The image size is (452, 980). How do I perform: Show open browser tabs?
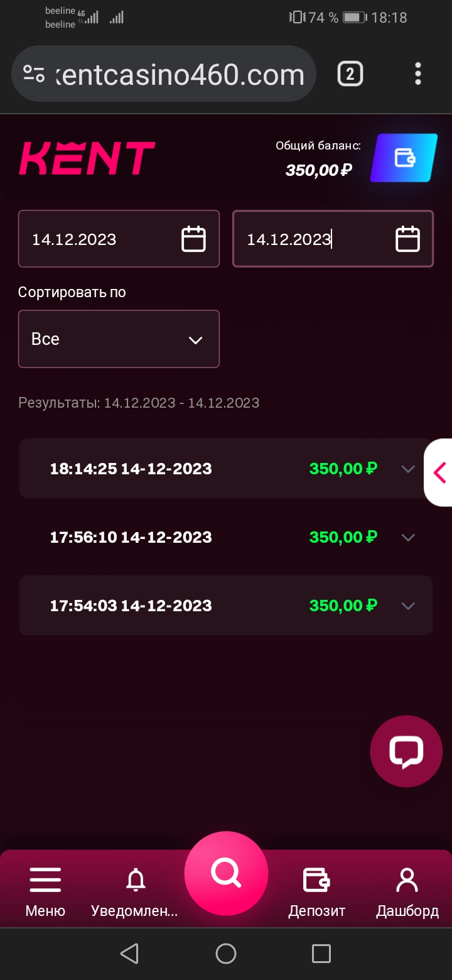[x=350, y=74]
